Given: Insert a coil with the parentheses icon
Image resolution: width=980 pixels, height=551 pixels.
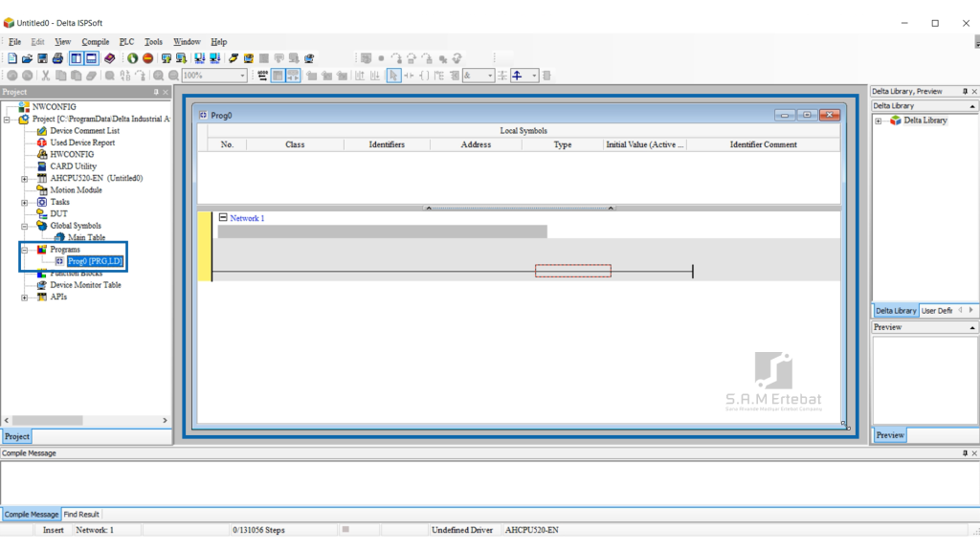Looking at the screenshot, I should point(424,76).
